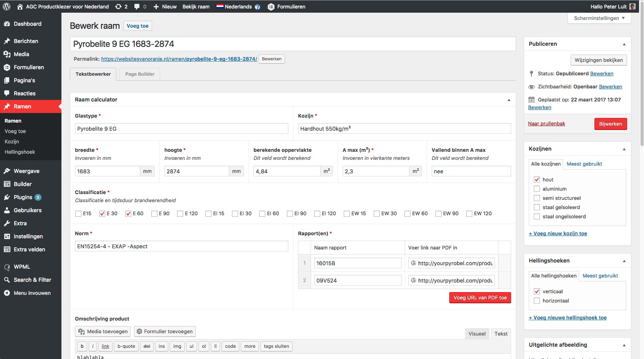Open the site home icon in the admin bar
This screenshot has width=644, height=359.
coord(20,7)
